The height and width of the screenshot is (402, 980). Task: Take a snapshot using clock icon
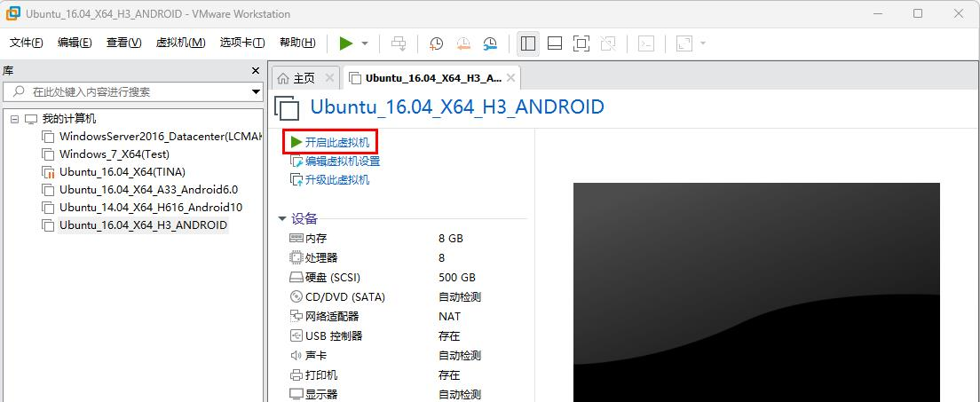436,43
